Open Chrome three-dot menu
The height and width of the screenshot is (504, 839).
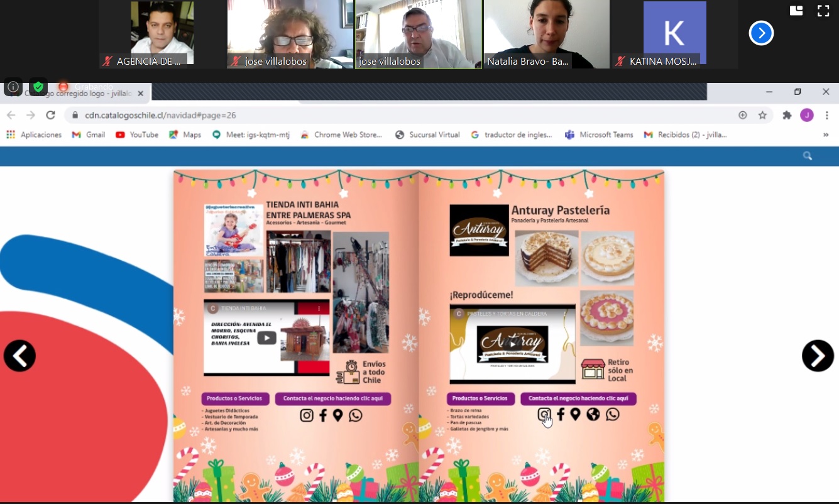pos(827,115)
